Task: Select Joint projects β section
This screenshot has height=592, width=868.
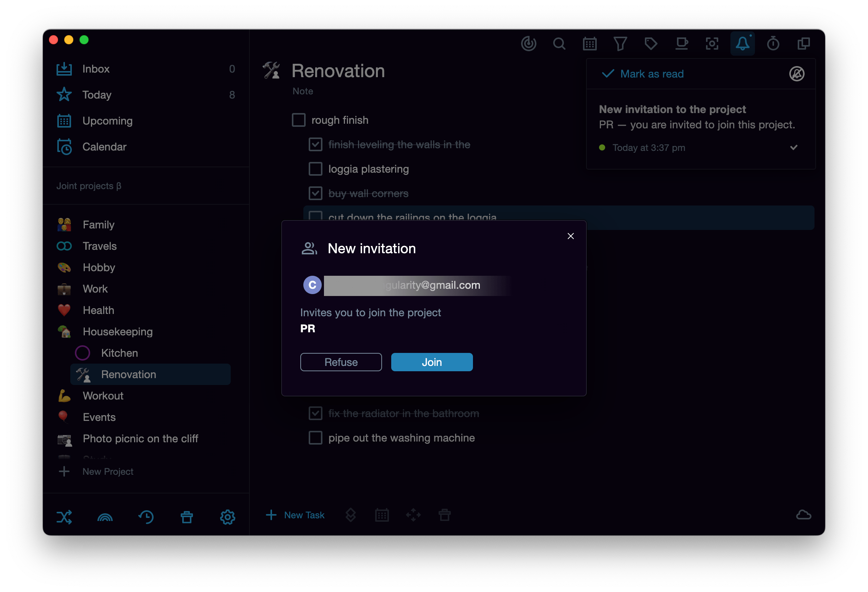Action: (89, 186)
